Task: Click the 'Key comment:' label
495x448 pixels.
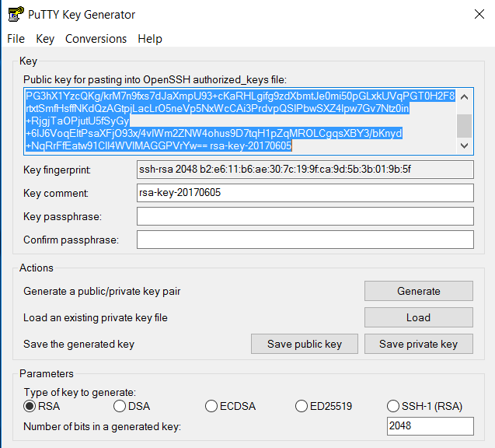Action: (x=56, y=193)
